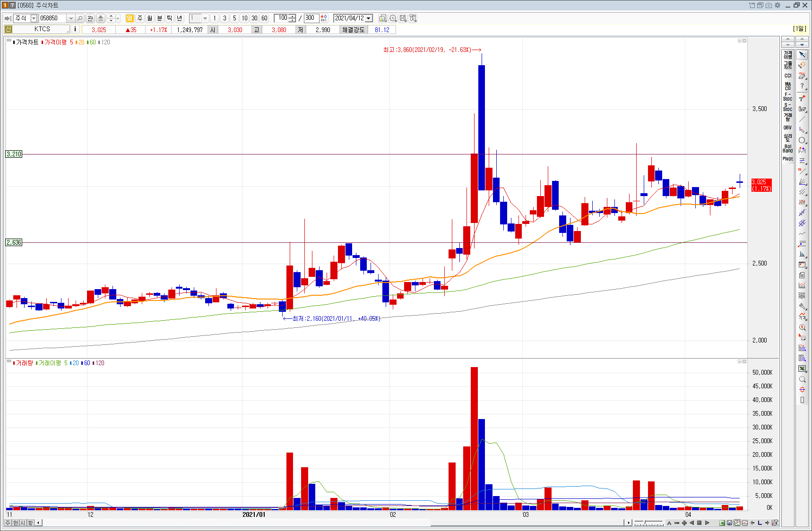Toggle minute (분) chart period
The width and height of the screenshot is (812, 531).
[160, 18]
